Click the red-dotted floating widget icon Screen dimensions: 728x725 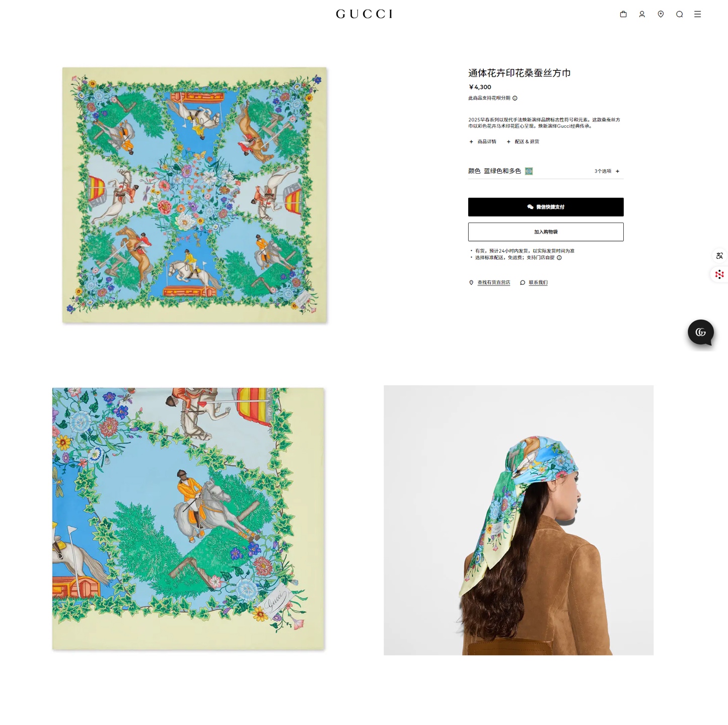(x=720, y=274)
